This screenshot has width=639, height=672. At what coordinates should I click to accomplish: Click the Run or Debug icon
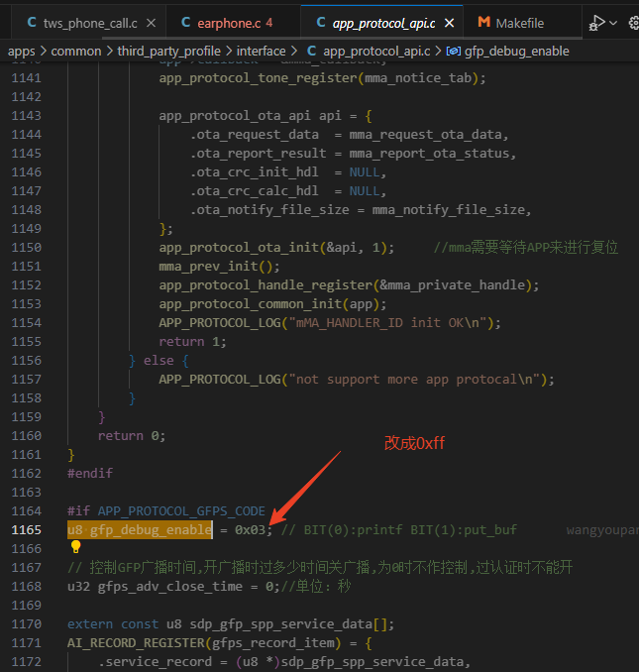tap(596, 23)
